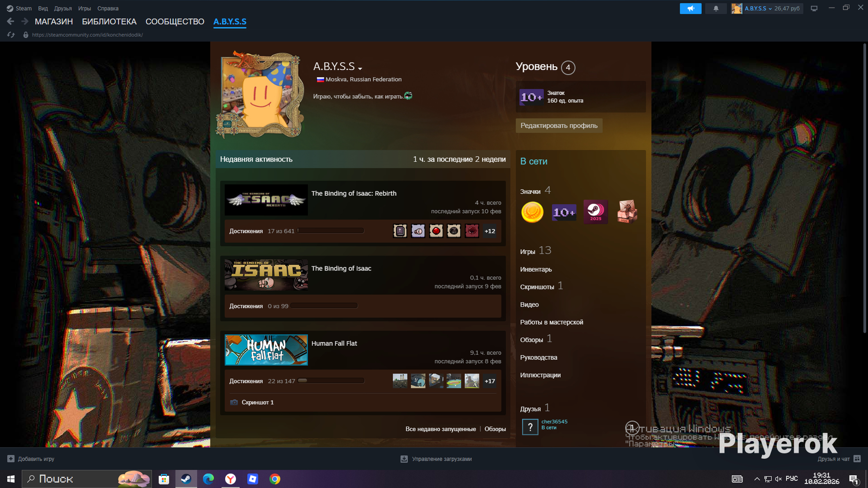View fourth Human Fall Flat achievement icon

(454, 381)
